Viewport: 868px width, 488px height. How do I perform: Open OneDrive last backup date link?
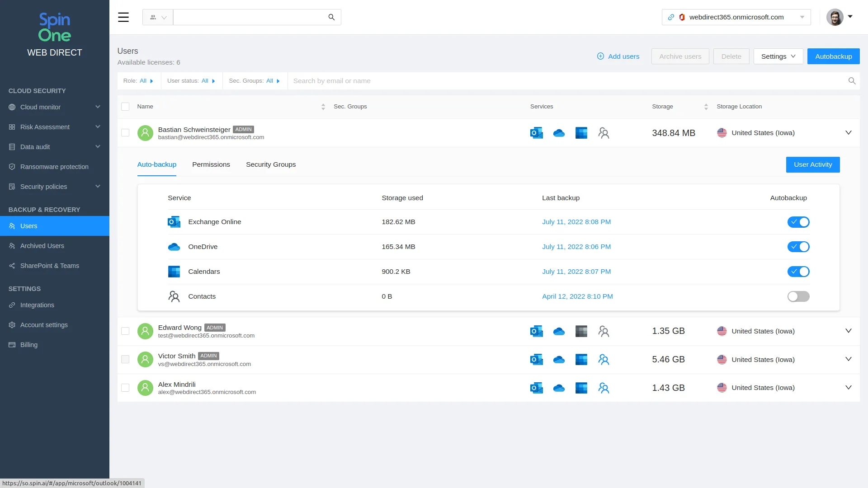point(576,247)
